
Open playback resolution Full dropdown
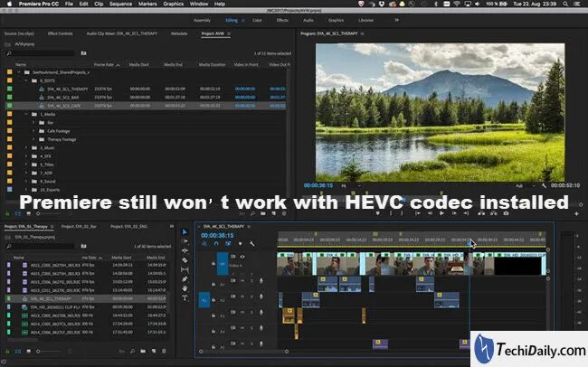(x=525, y=185)
